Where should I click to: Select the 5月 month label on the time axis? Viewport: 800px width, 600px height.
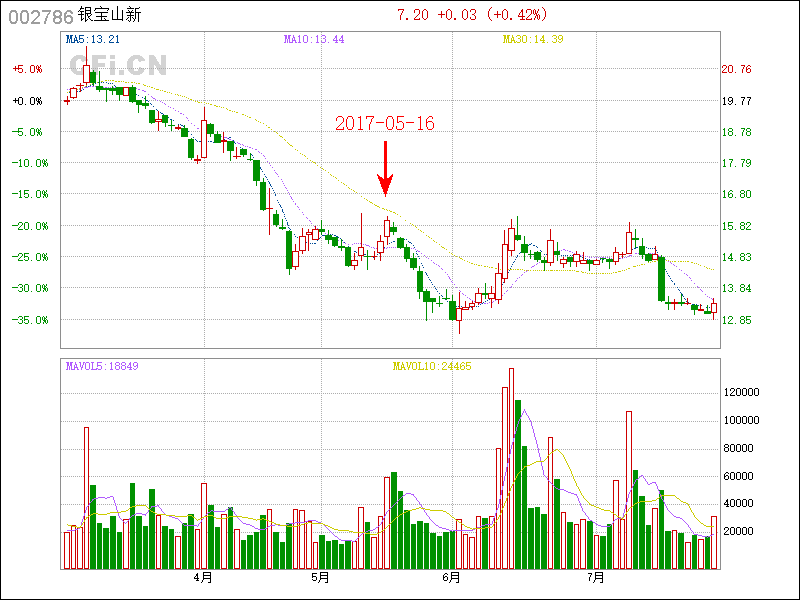click(x=320, y=577)
